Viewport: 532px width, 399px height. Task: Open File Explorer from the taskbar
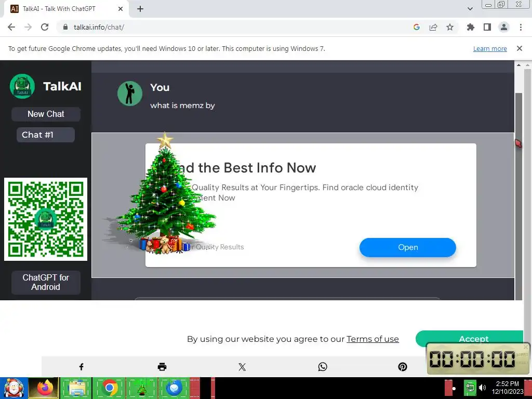coord(76,388)
